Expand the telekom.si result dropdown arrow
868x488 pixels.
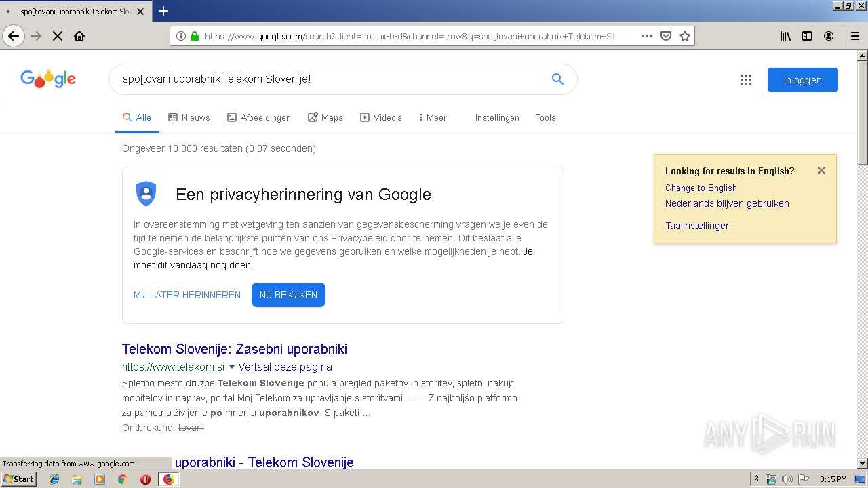(x=231, y=367)
